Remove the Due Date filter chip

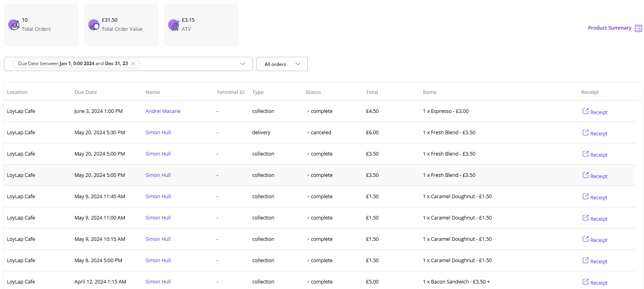click(x=134, y=64)
